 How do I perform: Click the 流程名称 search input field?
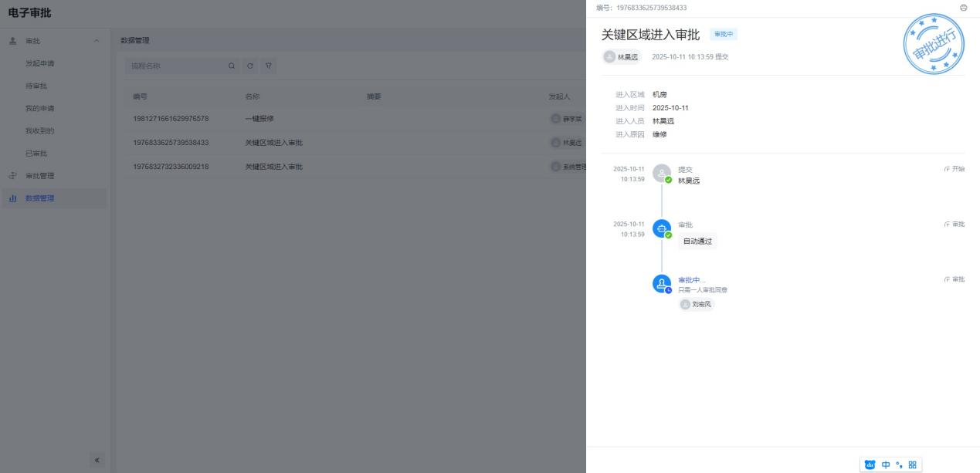(x=174, y=66)
